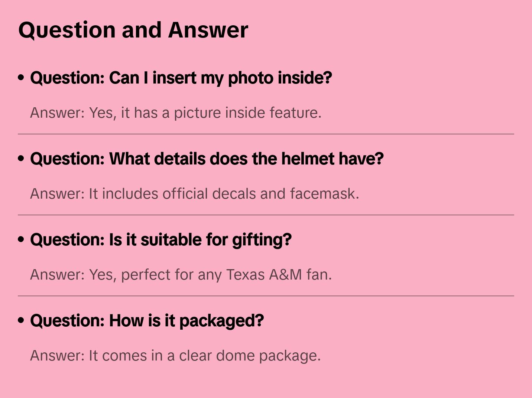Screen dimensions: 532x398
Task: Click the answer about the picture inside feature
Action: point(175,113)
